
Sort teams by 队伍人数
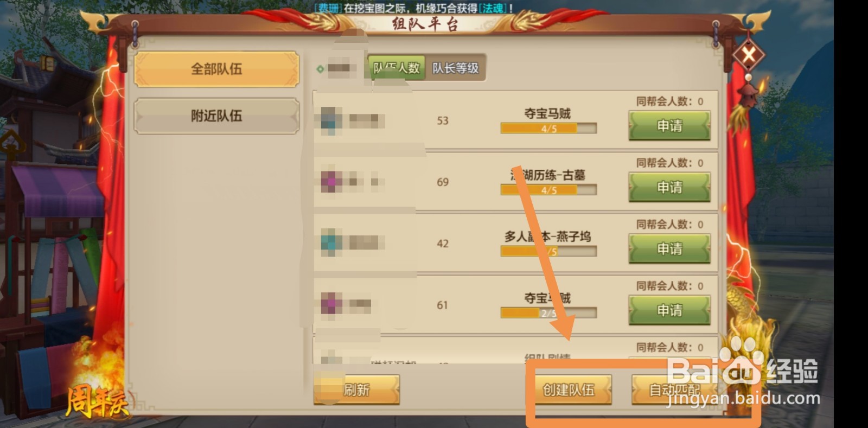[397, 68]
